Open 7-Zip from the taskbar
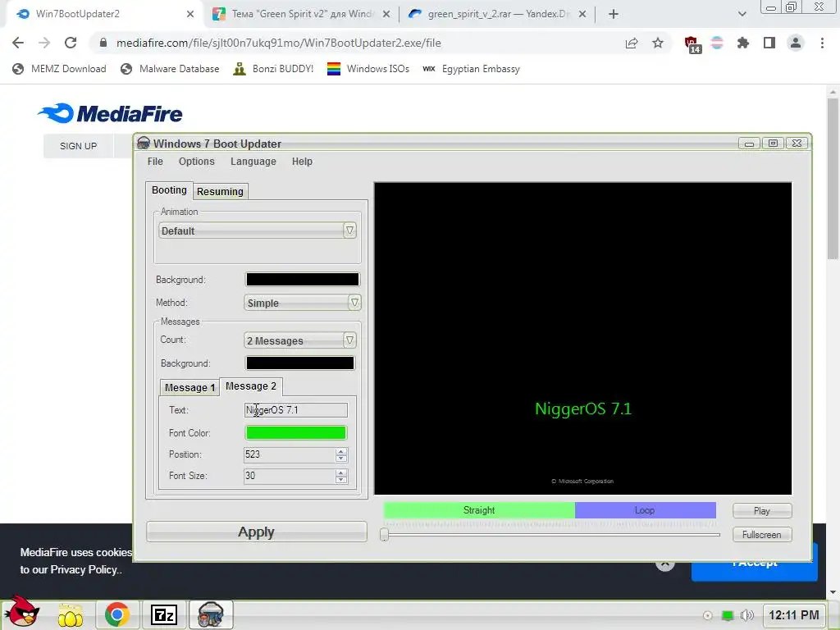Viewport: 840px width, 630px height. click(x=164, y=614)
